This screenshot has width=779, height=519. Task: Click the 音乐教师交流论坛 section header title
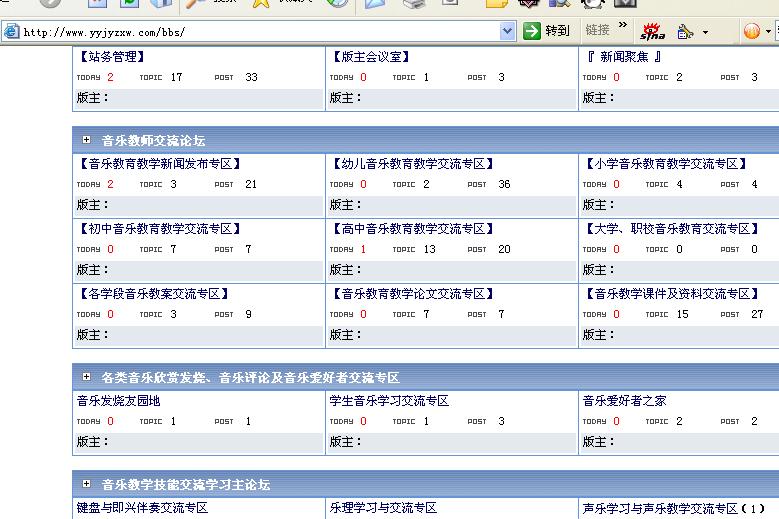click(x=154, y=141)
